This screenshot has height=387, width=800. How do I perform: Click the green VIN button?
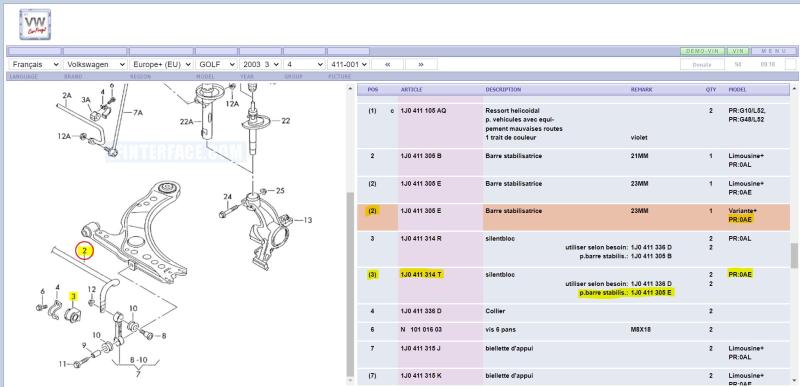pos(737,51)
